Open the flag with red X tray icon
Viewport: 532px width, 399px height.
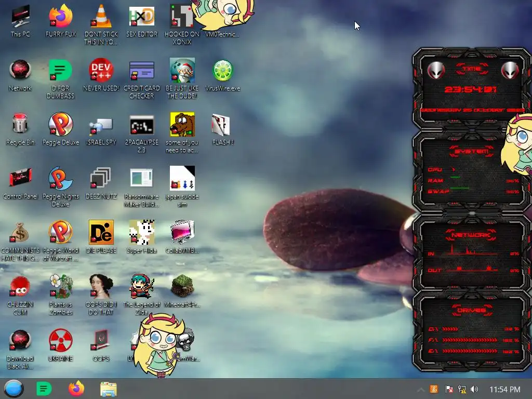[449, 389]
